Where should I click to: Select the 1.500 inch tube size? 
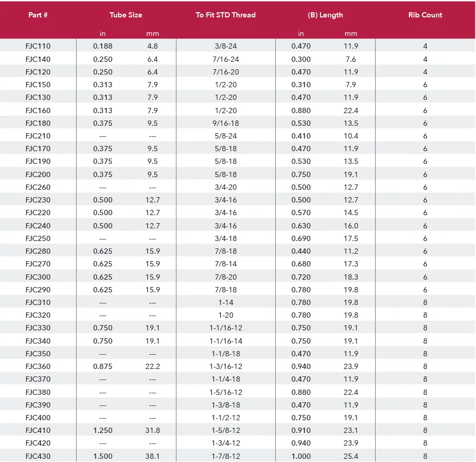[x=102, y=456]
